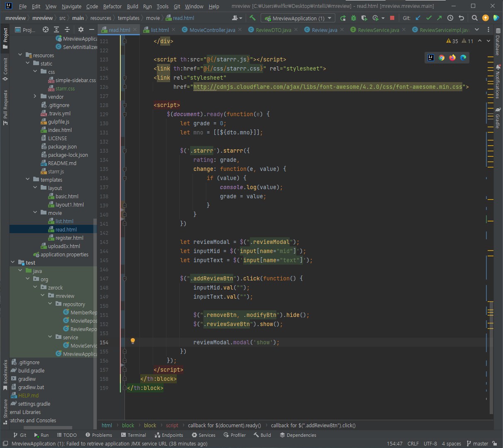Viewport: 503px width, 448px height.
Task: Select build.gradle in the project tree
Action: click(31, 370)
